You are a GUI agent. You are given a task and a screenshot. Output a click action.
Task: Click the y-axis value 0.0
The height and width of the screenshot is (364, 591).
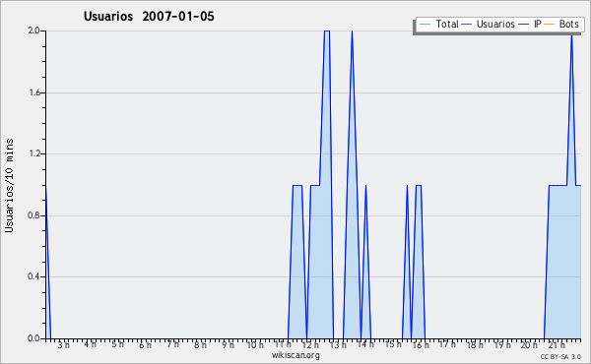(33, 338)
